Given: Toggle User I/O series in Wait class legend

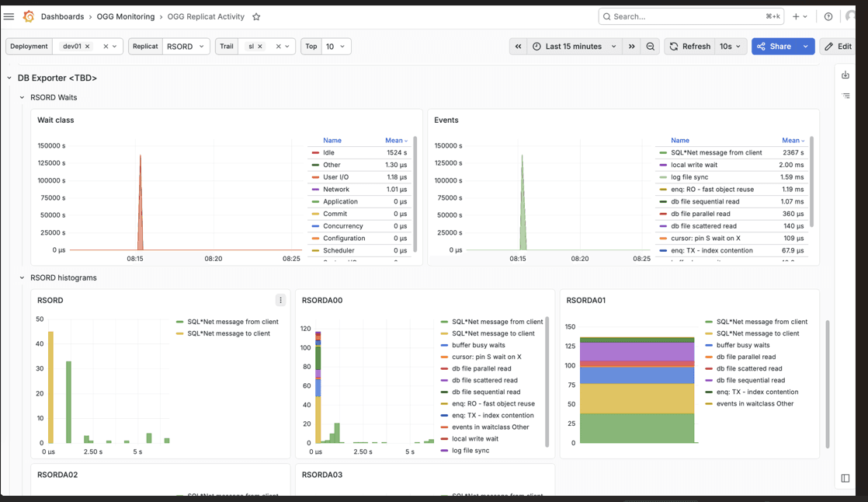Looking at the screenshot, I should (x=336, y=176).
